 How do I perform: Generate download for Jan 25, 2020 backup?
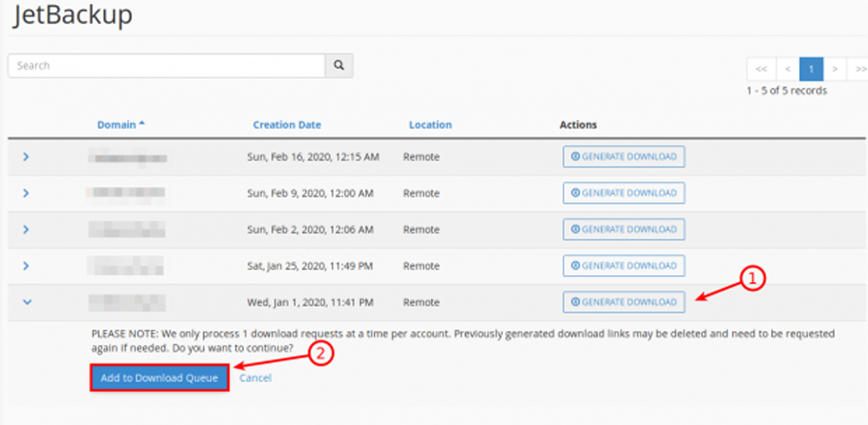tap(624, 265)
